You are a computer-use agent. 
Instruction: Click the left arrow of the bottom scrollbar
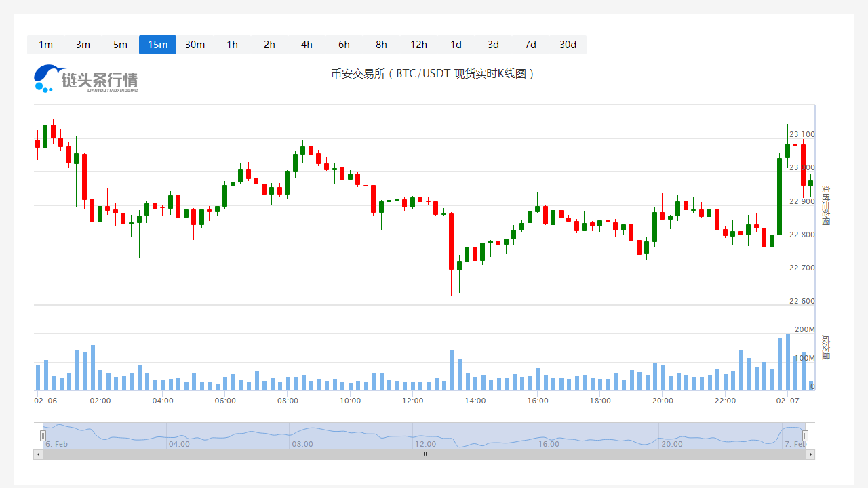[x=38, y=455]
